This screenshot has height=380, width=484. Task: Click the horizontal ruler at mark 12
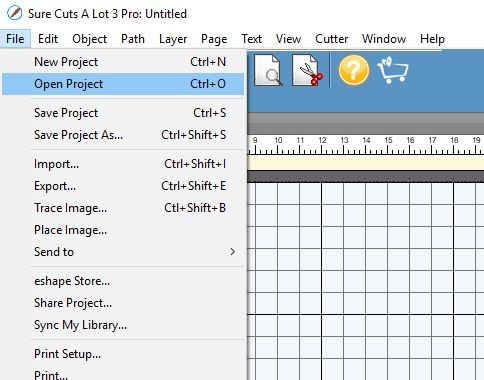coord(322,145)
